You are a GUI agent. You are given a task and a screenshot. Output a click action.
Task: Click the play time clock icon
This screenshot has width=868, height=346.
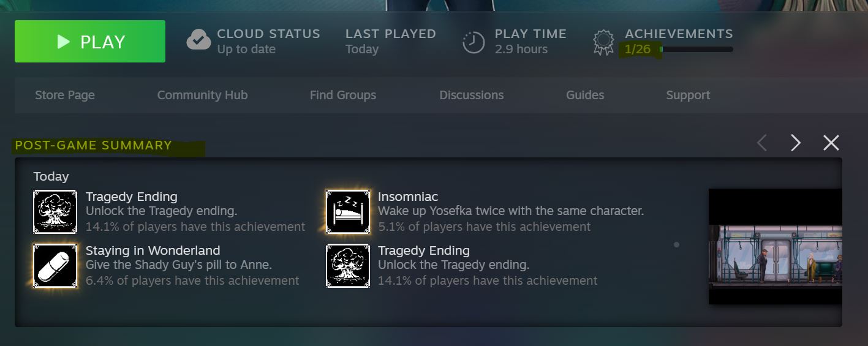473,42
